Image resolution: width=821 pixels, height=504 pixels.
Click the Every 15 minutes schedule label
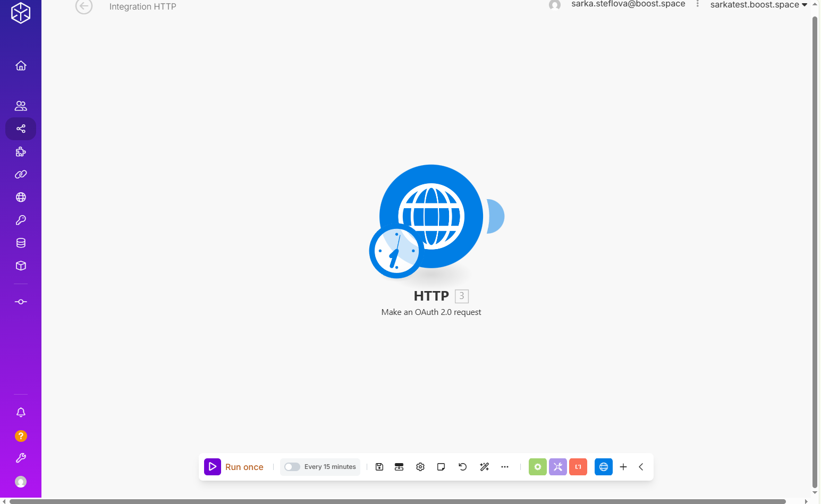(x=330, y=467)
